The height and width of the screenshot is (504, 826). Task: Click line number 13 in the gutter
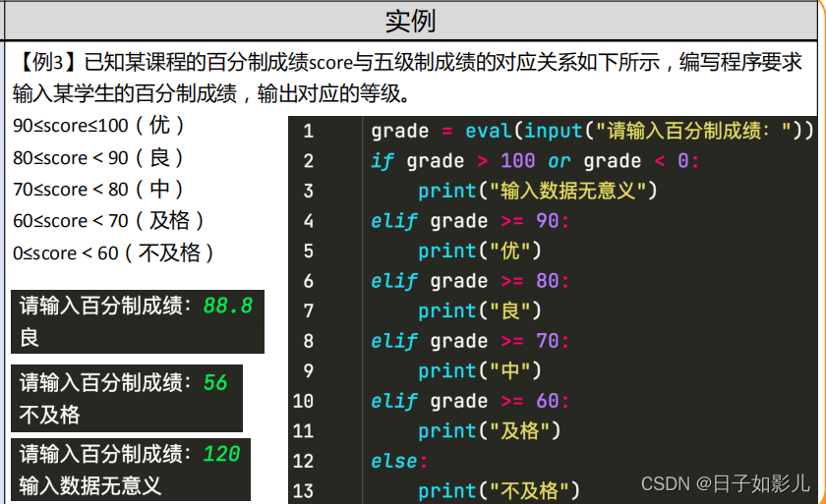304,491
